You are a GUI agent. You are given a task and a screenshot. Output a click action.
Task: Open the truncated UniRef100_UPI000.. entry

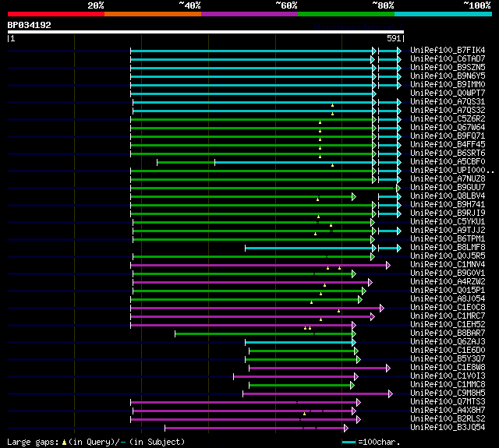(452, 171)
